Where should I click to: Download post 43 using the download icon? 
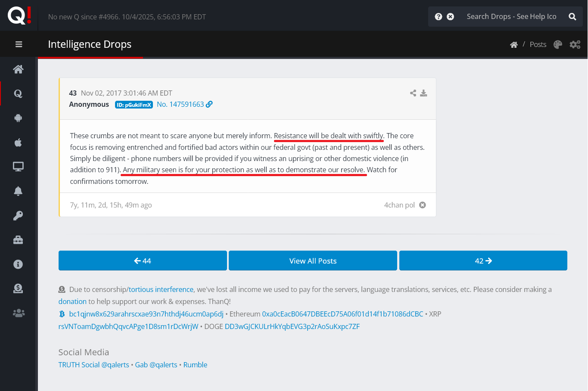[x=423, y=93]
